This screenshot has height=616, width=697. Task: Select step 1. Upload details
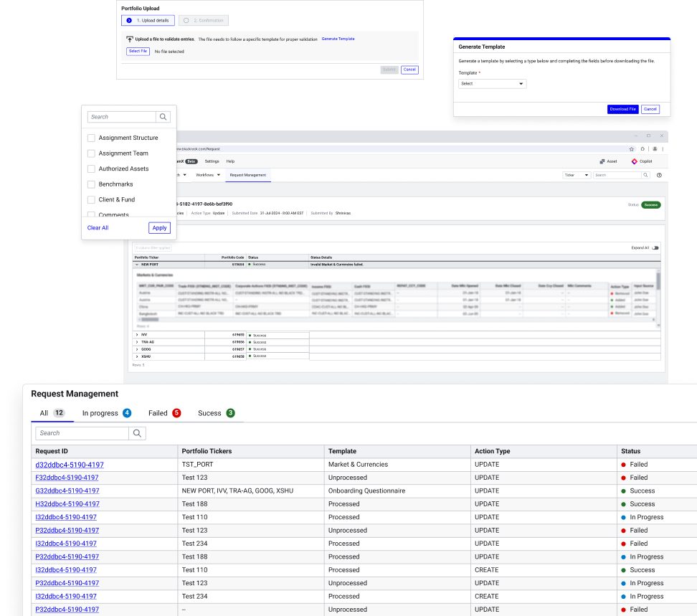click(x=148, y=21)
